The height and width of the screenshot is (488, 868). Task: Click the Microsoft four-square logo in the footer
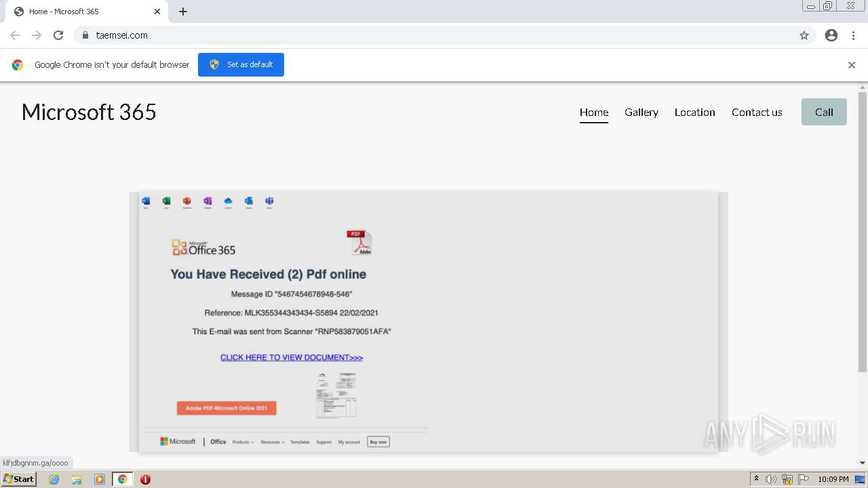click(163, 441)
